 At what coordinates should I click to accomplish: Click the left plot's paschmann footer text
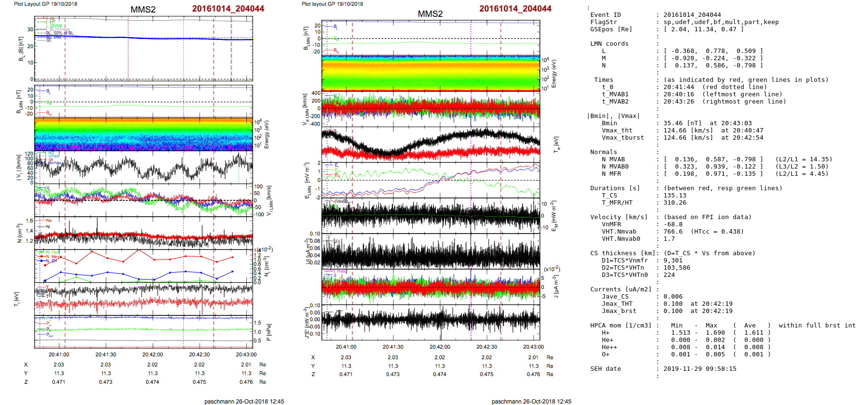point(244,401)
